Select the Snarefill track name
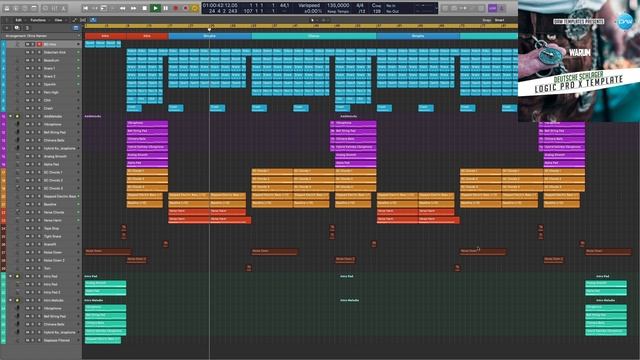This screenshot has width=640, height=360. pyautogui.click(x=50, y=244)
